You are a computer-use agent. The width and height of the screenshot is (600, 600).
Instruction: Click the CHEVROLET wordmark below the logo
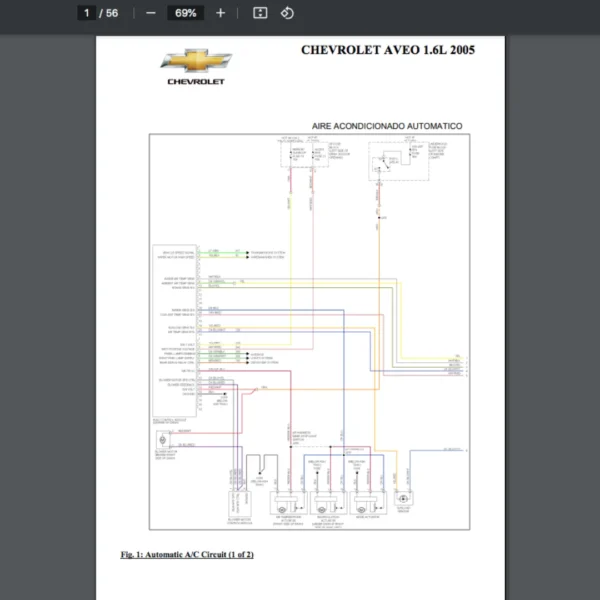point(196,82)
